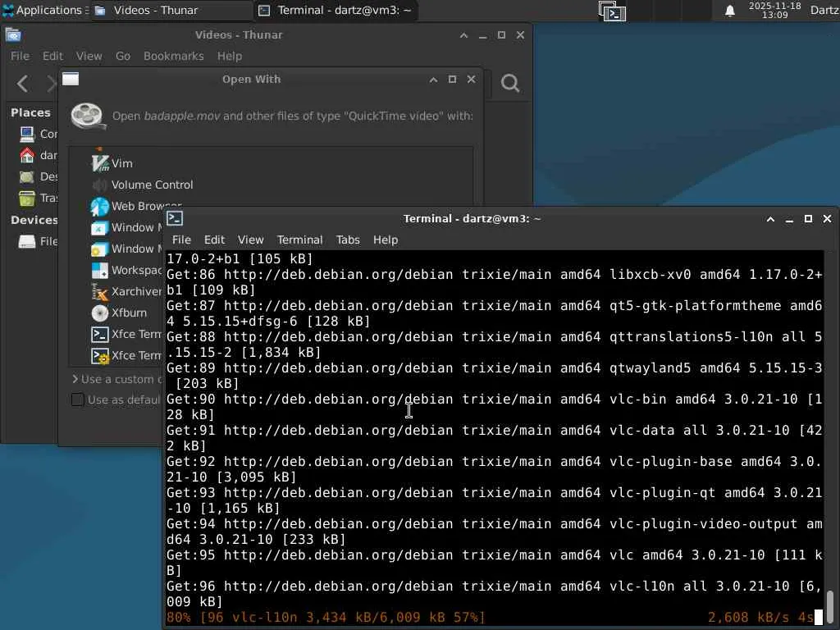Switch to Terminal taskbar button

(336, 10)
